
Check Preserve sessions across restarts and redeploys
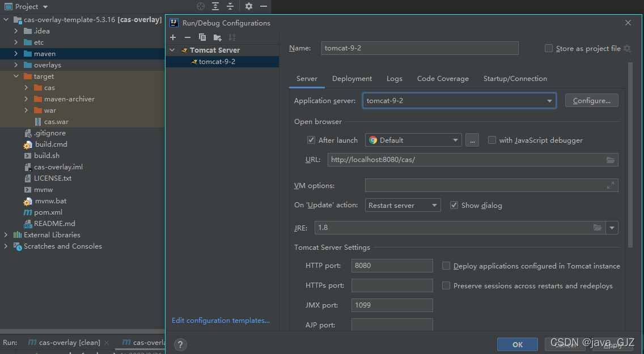446,285
